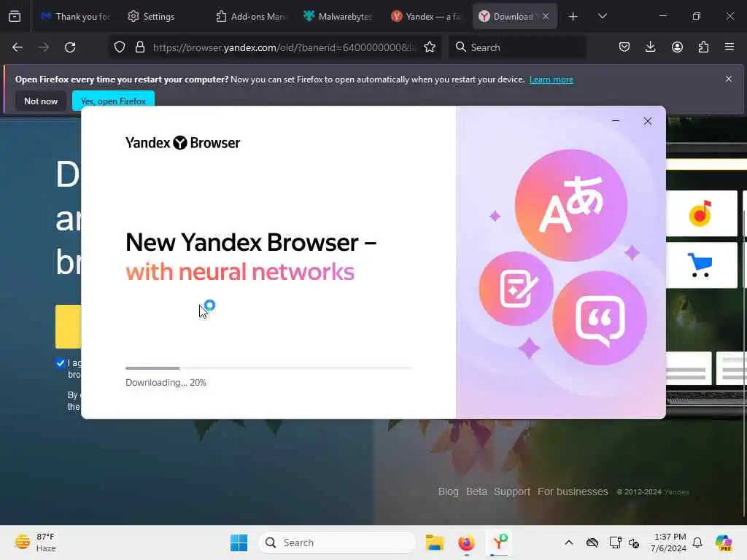Open extensions puzzle icon
This screenshot has width=747, height=560.
(703, 47)
